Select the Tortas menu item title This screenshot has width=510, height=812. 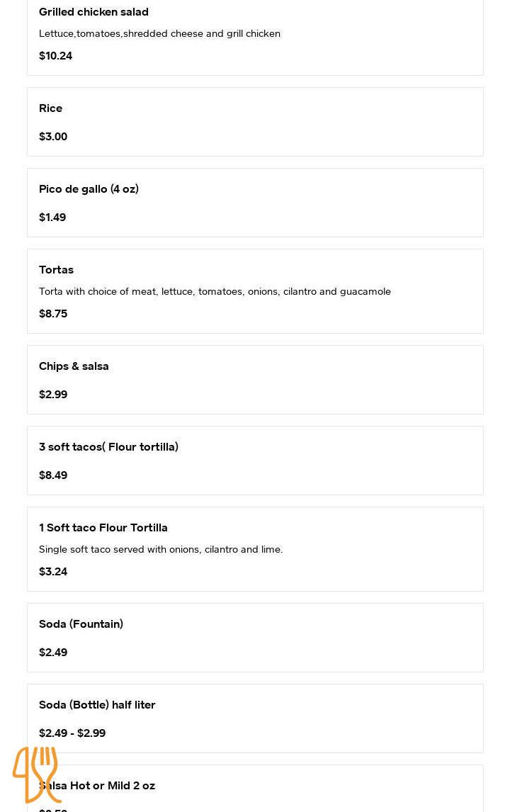point(56,270)
